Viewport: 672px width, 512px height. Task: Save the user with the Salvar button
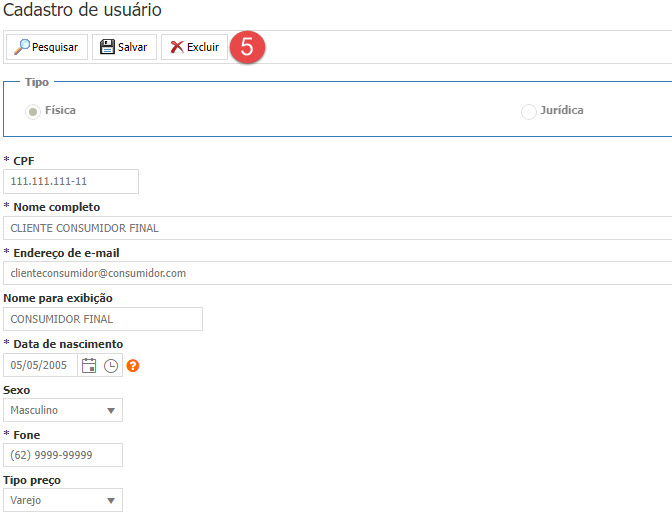124,47
